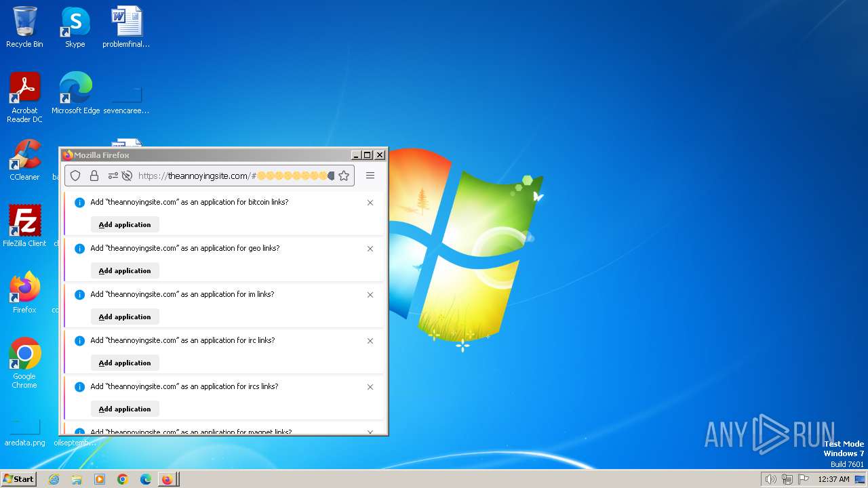
Task: Open Windows Media Player from taskbar
Action: 100,479
